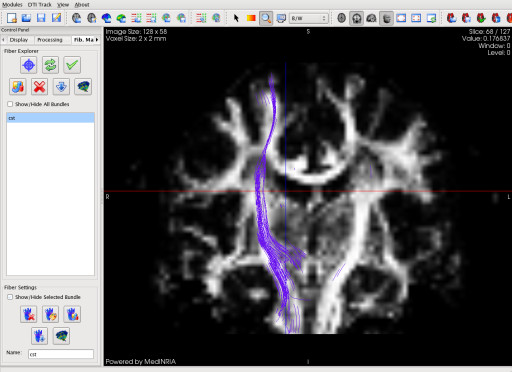Select the magnifying glass zoom tool
512x372 pixels.
point(266,18)
